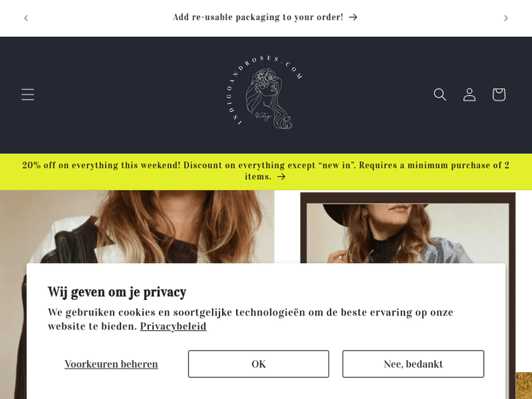Viewport: 532px width, 399px height.
Task: Open the account login icon
Action: tap(470, 94)
